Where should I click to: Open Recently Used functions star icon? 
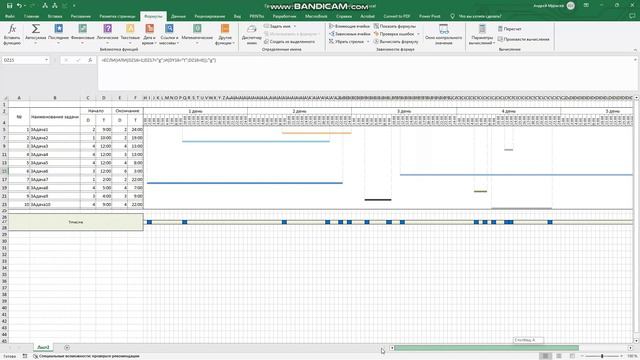[x=58, y=35]
